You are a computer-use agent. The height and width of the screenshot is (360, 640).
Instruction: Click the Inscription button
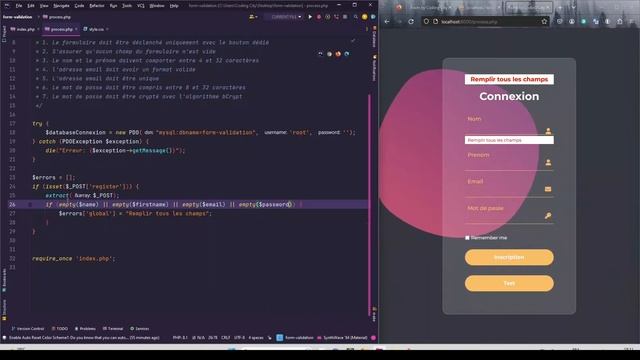point(509,257)
